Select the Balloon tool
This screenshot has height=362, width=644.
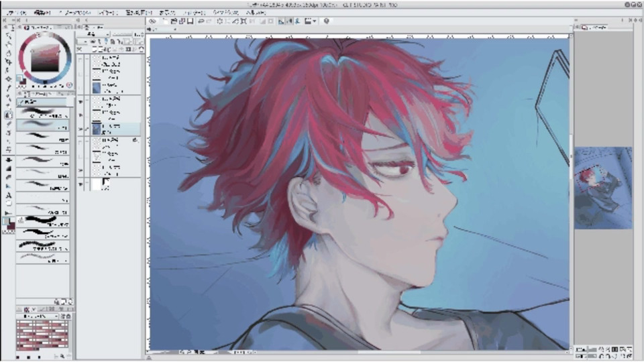tap(8, 204)
